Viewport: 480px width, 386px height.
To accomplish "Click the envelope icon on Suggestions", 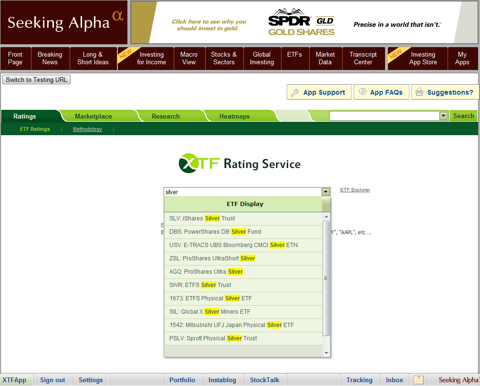I will click(x=419, y=92).
